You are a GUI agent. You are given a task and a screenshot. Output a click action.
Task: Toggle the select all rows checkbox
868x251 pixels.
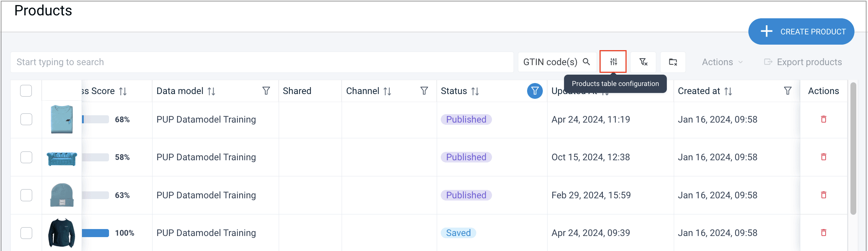(x=26, y=91)
